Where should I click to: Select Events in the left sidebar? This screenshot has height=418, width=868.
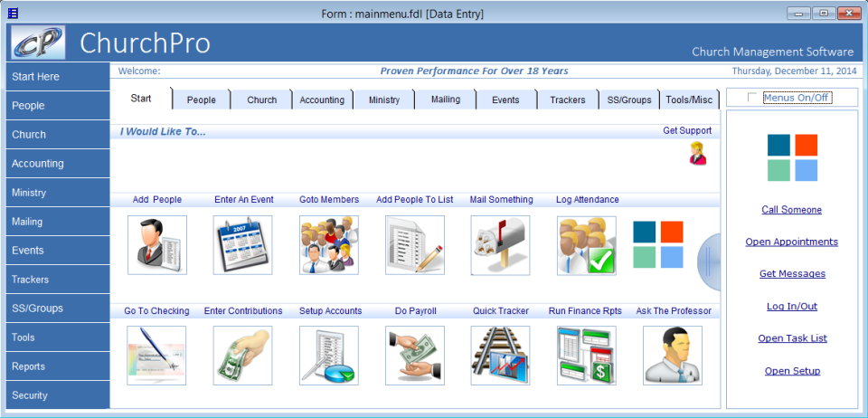click(58, 251)
